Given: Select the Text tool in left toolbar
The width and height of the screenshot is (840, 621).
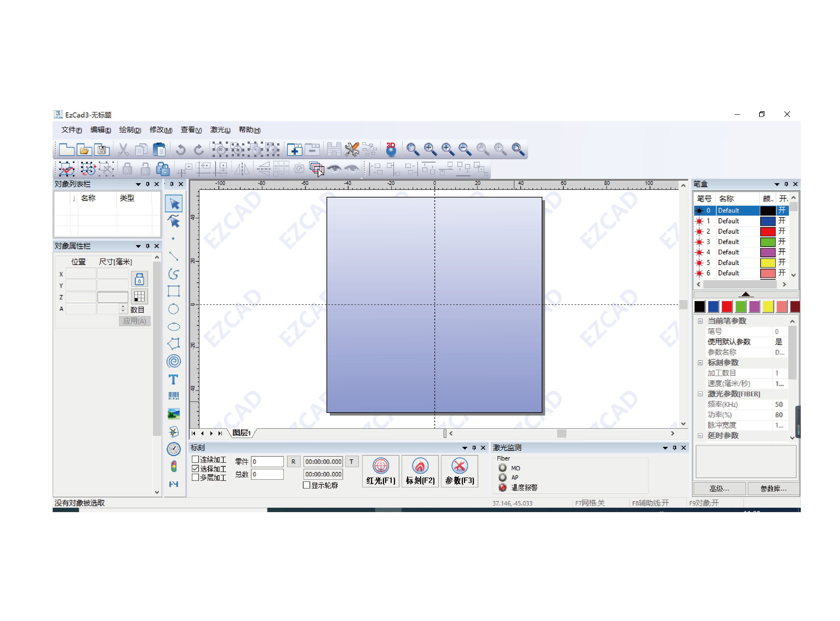Looking at the screenshot, I should [x=173, y=380].
